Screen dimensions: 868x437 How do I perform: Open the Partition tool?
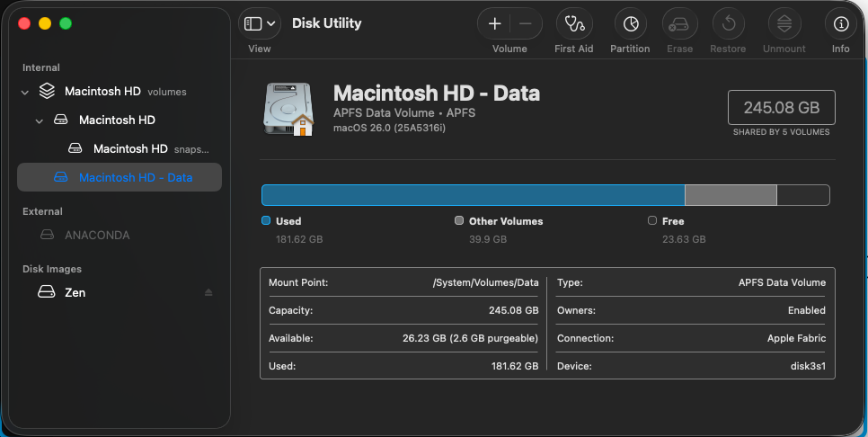coord(630,24)
